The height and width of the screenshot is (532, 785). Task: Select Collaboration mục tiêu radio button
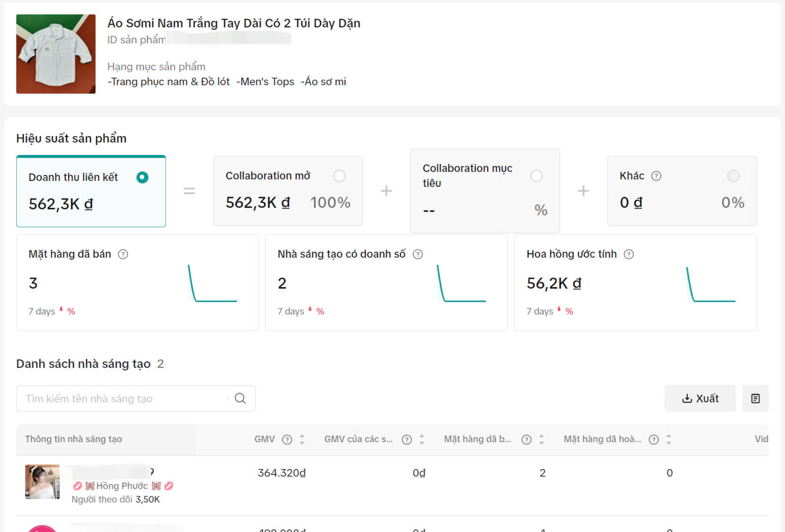click(536, 176)
